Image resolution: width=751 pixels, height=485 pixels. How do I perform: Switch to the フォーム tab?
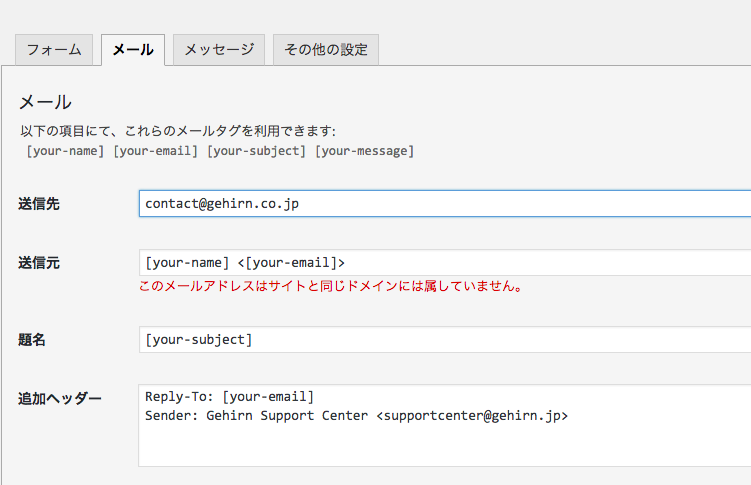coord(54,50)
